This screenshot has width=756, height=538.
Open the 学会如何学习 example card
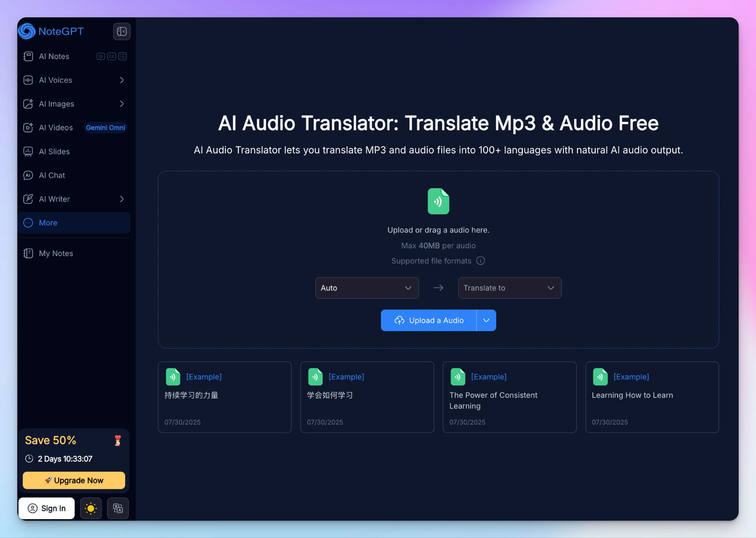click(x=367, y=397)
